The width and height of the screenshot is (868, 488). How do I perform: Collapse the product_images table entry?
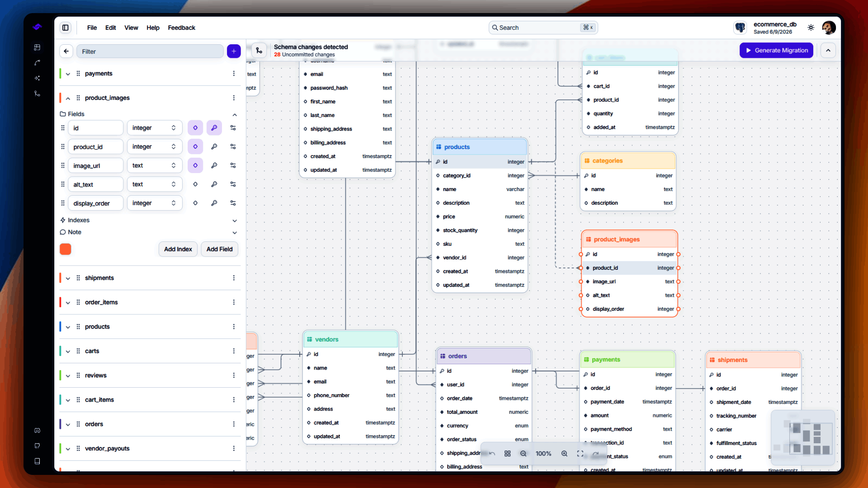(68, 98)
